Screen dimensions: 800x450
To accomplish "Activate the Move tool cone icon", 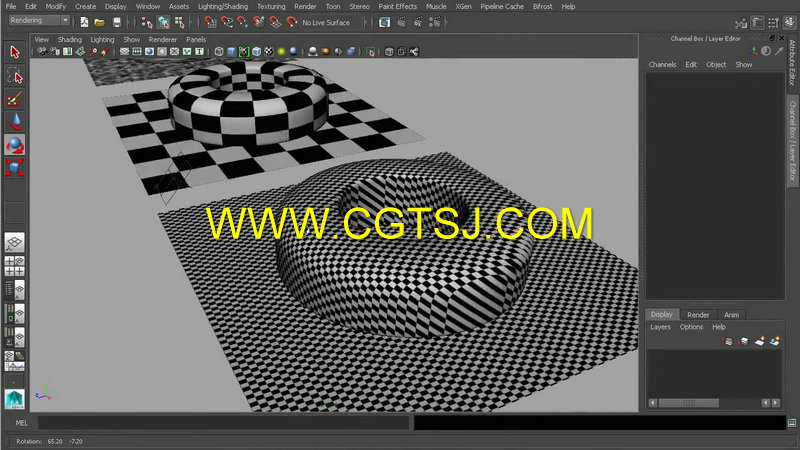I will 14,121.
